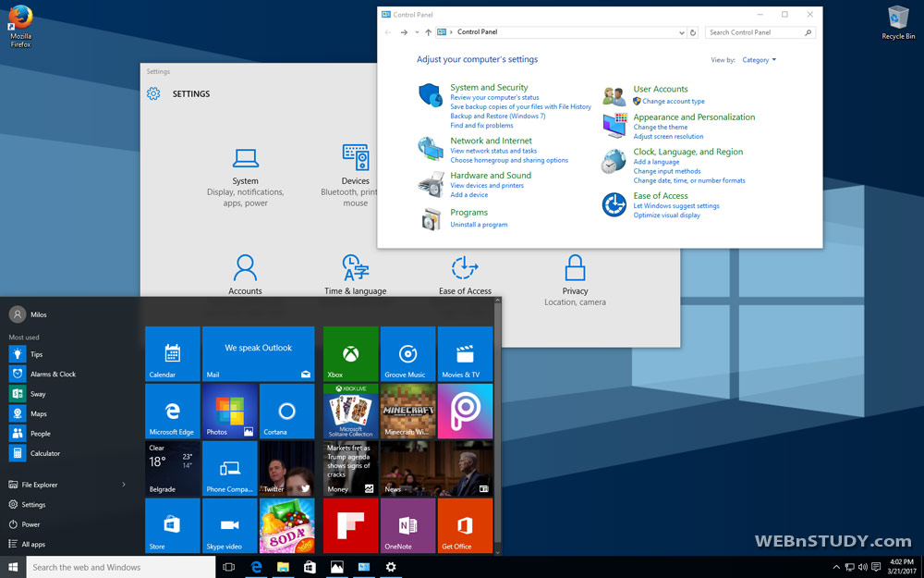Open Time & language in the Settings window

(356, 275)
